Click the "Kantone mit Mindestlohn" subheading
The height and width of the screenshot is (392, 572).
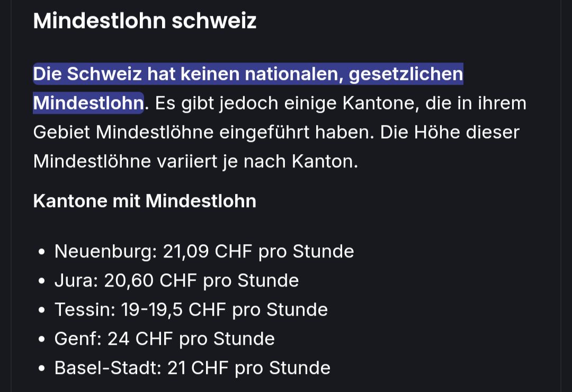pos(145,201)
